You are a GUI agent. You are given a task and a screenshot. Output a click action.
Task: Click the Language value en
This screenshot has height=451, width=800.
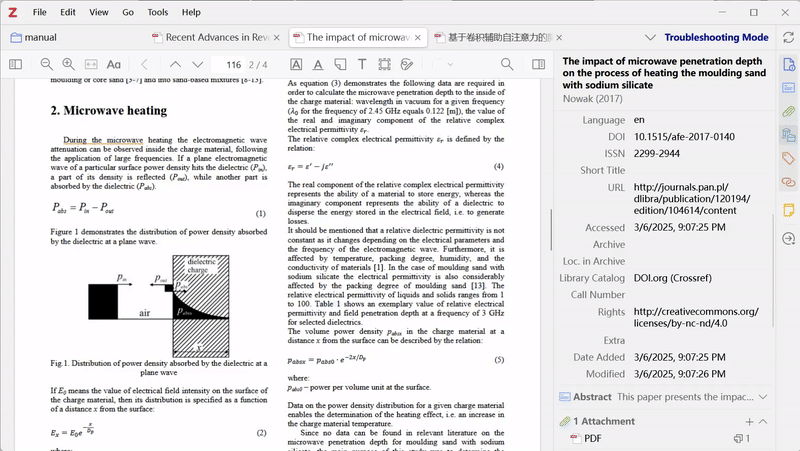[x=639, y=120]
